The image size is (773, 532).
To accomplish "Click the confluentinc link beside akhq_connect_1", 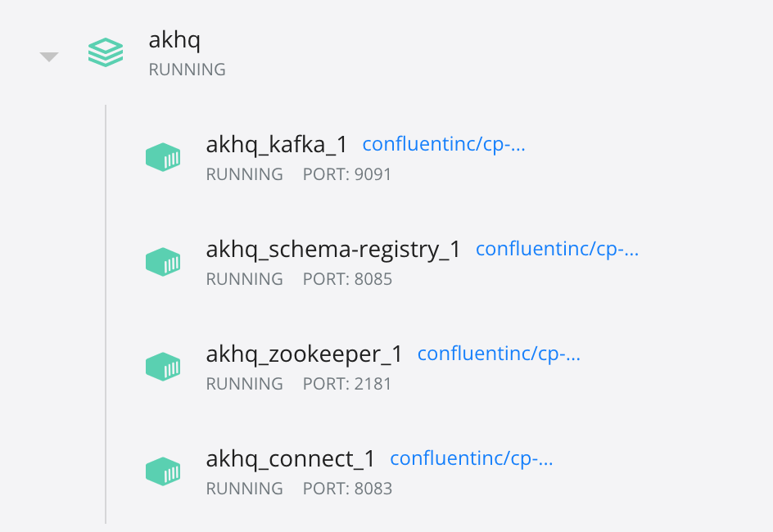I will click(471, 458).
